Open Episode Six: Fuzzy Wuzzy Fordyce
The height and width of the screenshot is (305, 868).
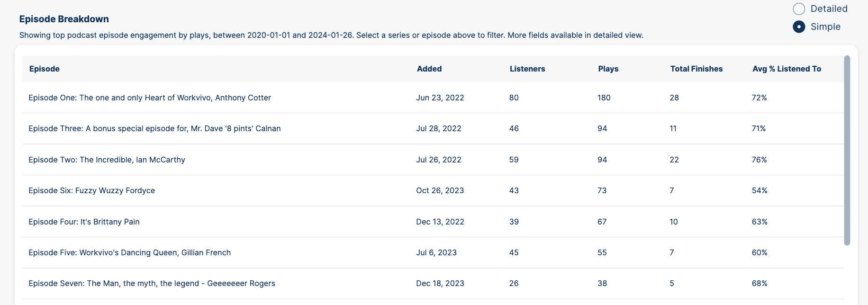(x=91, y=190)
